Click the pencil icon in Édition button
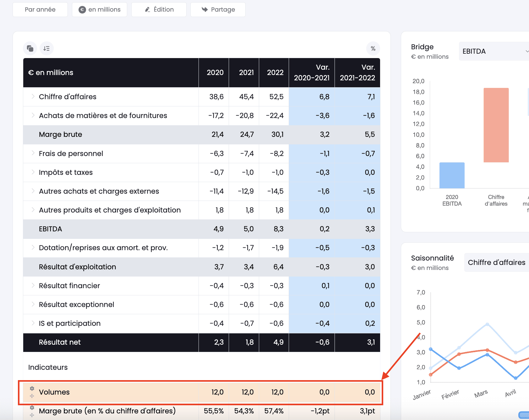 [x=147, y=10]
